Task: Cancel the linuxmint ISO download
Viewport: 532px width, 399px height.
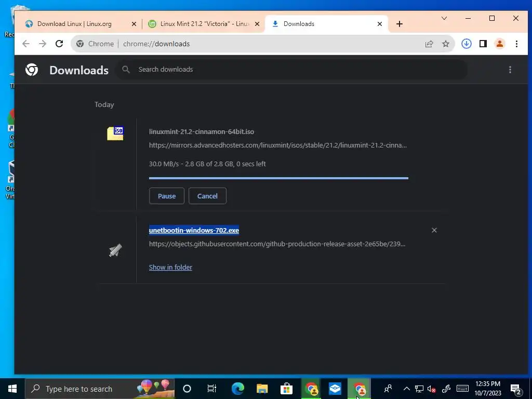Action: 207,196
